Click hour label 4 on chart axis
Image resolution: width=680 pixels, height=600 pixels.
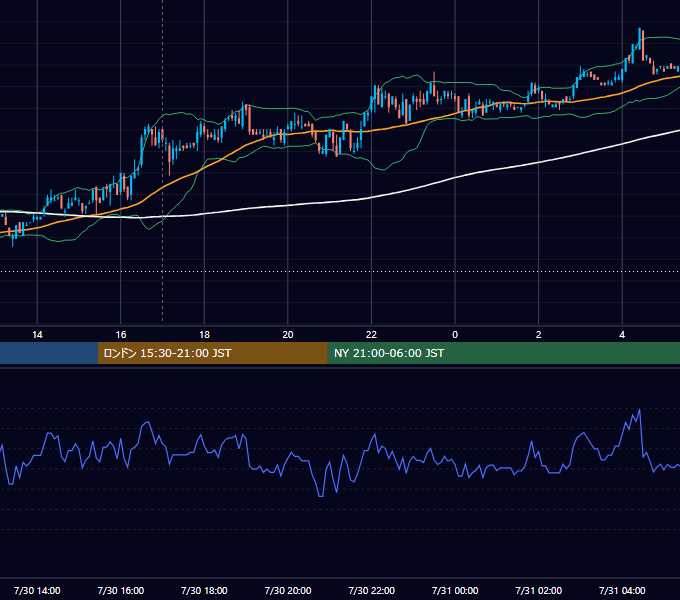tap(622, 335)
